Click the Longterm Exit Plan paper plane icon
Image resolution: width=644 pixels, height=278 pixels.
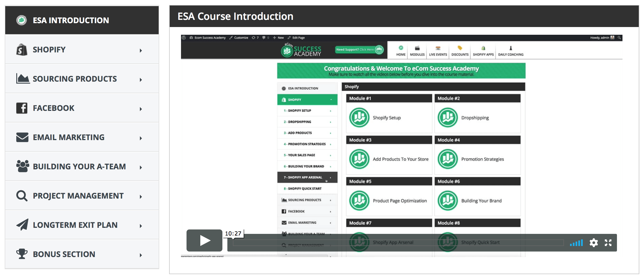coord(22,224)
